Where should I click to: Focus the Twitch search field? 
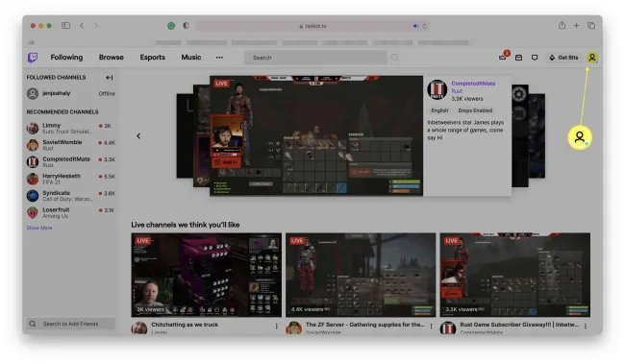coord(315,58)
